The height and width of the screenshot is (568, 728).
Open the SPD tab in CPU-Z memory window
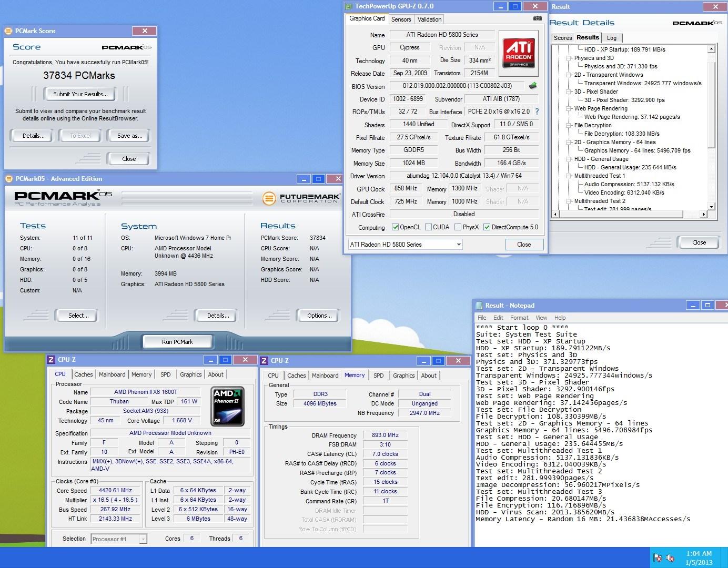378,376
